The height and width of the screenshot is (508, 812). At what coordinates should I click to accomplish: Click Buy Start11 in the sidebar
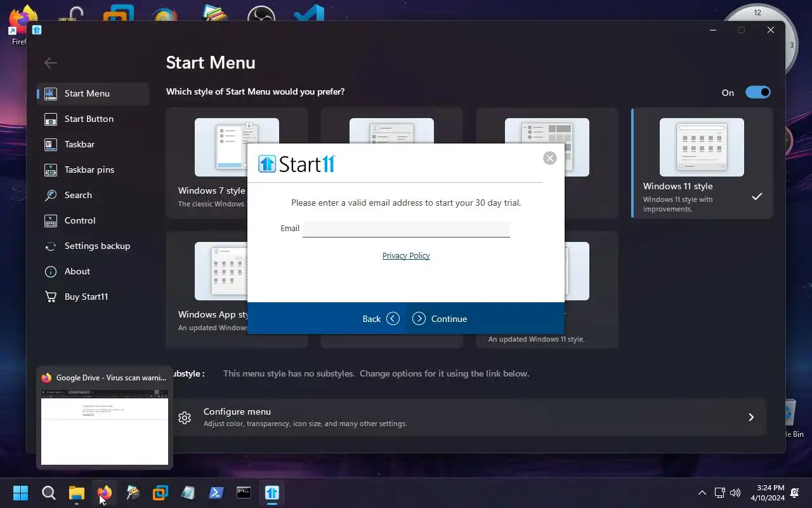[93, 297]
